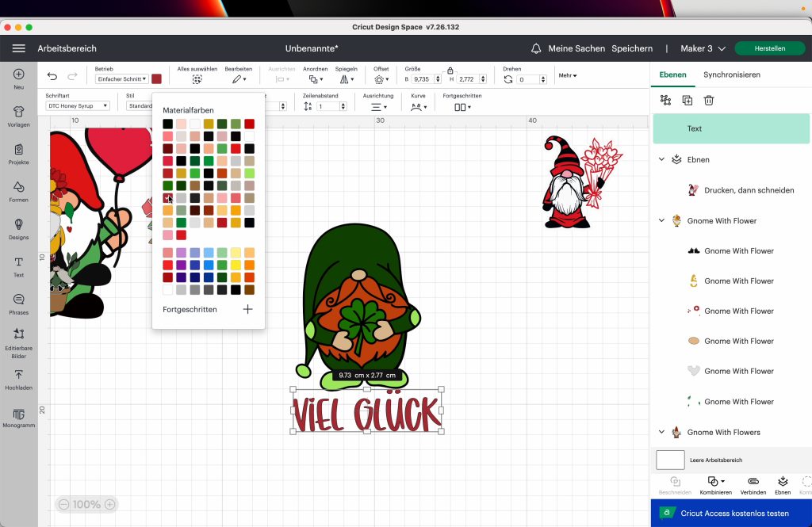Image resolution: width=812 pixels, height=527 pixels.
Task: Click the undo arrow icon
Action: [x=52, y=77]
